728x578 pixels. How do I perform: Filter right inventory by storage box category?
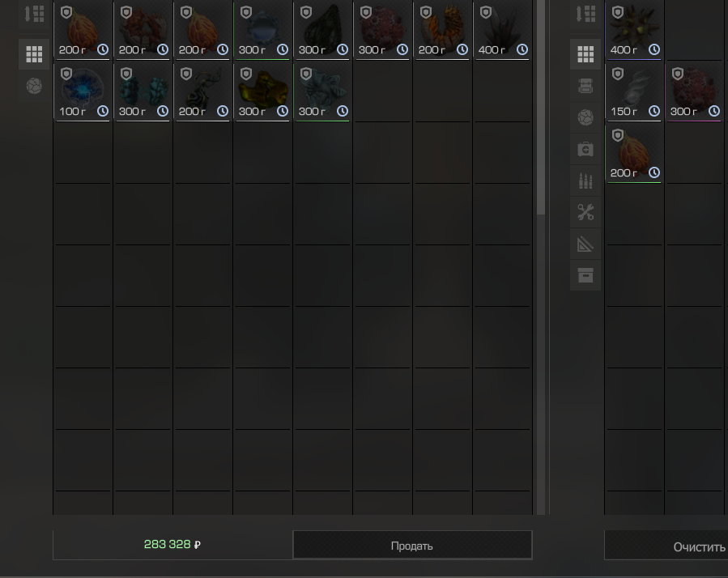[x=585, y=275]
